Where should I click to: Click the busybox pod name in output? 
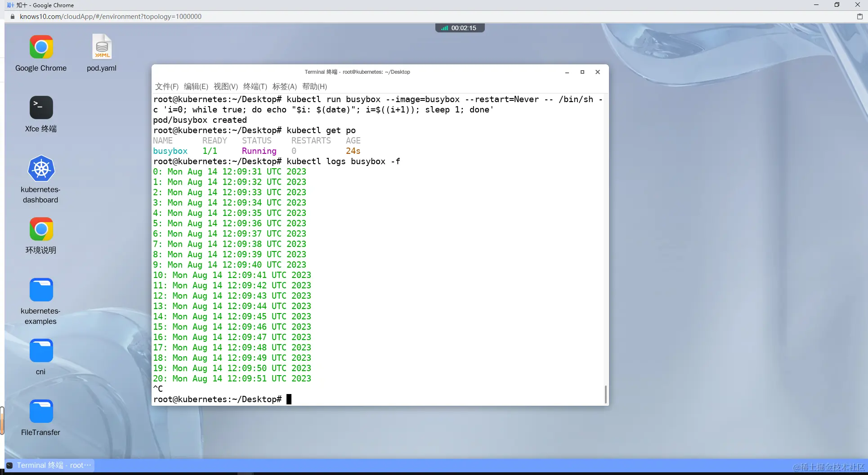click(170, 151)
